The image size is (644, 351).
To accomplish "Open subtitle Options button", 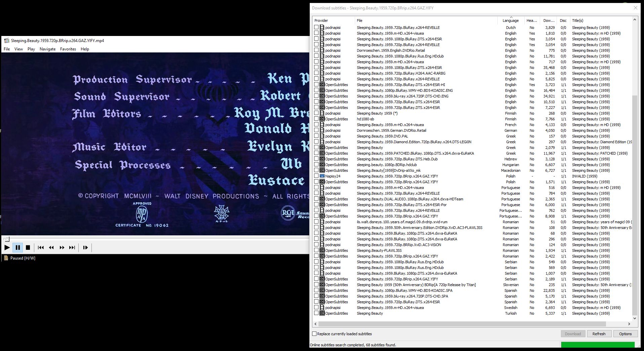I will click(x=625, y=334).
